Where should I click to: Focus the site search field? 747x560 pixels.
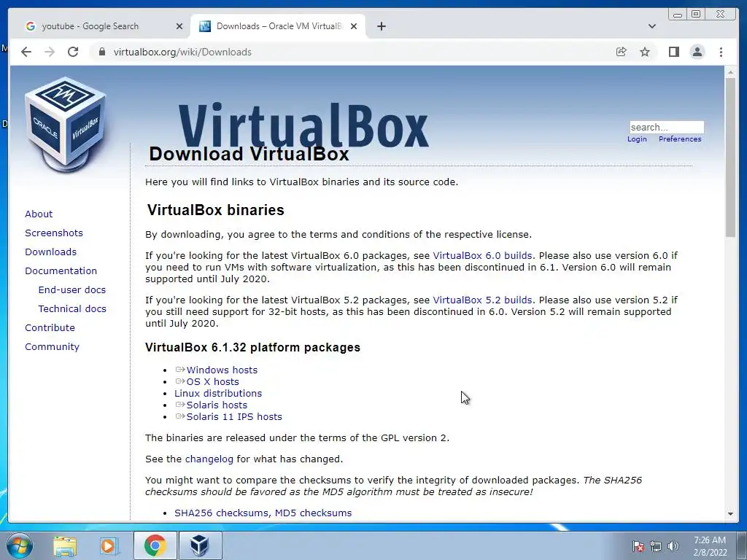click(x=667, y=127)
